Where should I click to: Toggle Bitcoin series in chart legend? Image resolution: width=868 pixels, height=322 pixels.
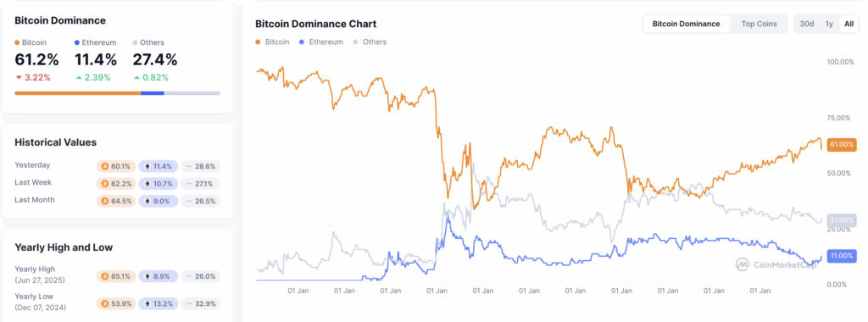[272, 42]
